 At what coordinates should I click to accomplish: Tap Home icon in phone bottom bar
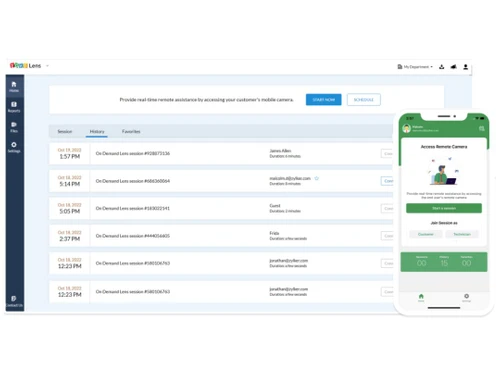[421, 298]
